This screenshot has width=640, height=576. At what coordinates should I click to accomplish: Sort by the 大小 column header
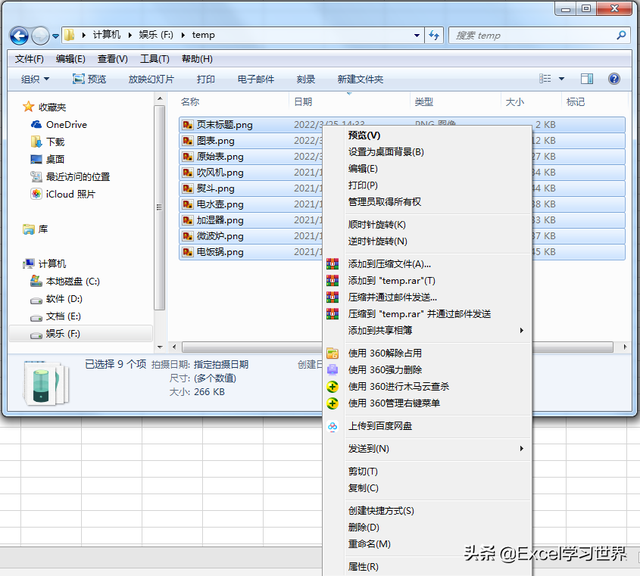click(515, 102)
